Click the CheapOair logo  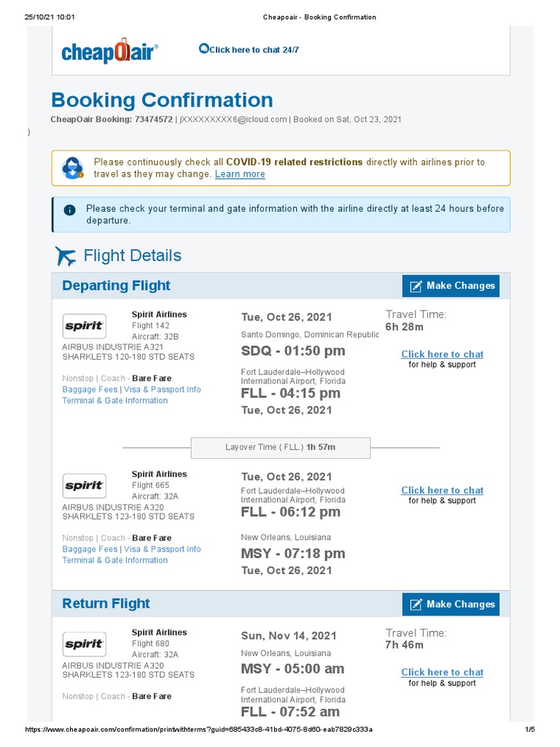pos(109,51)
